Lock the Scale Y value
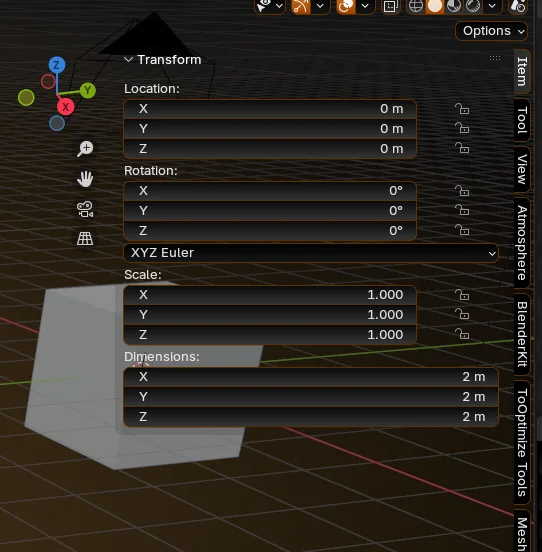The width and height of the screenshot is (542, 552). 462,314
